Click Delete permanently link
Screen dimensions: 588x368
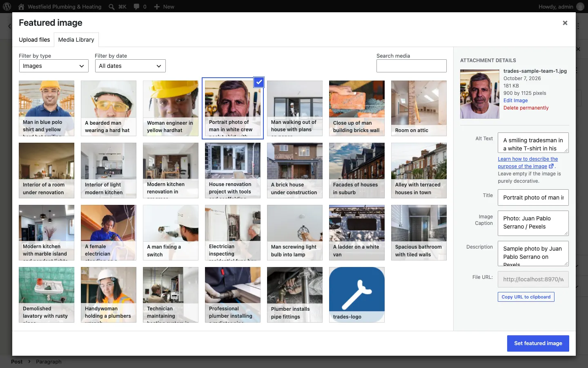coord(526,108)
